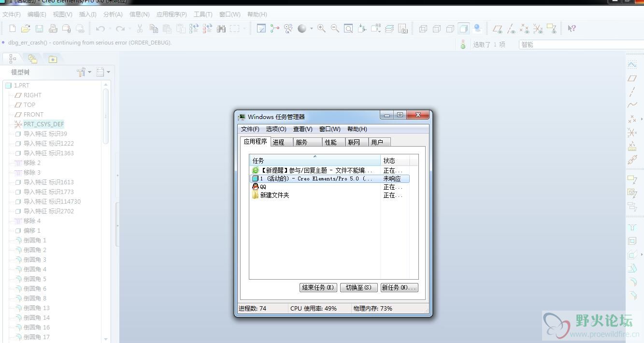Toggle Shaded display mode
The width and height of the screenshot is (644, 343).
pos(464,29)
